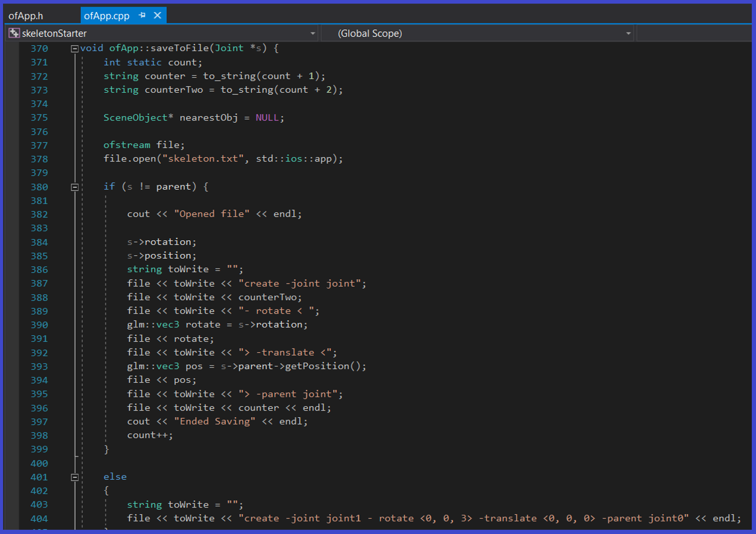Place cursor on count++ statement
This screenshot has width=756, height=534.
coord(149,435)
